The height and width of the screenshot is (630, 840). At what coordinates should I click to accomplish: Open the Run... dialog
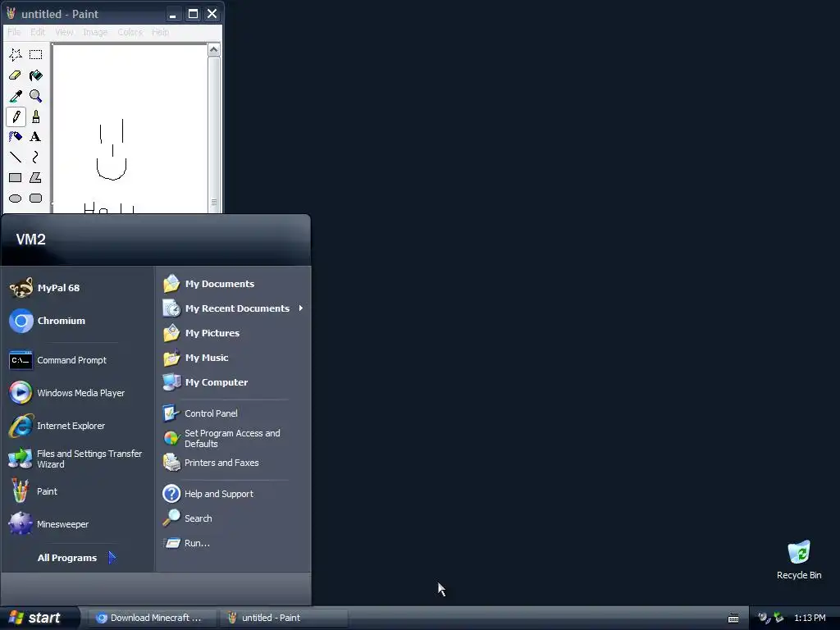click(x=234, y=543)
